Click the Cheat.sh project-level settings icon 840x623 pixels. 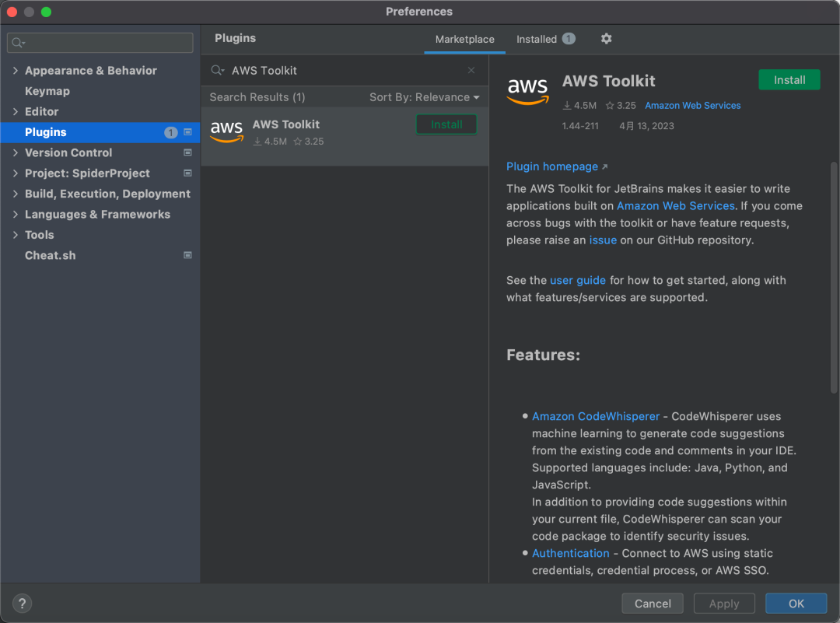point(187,255)
